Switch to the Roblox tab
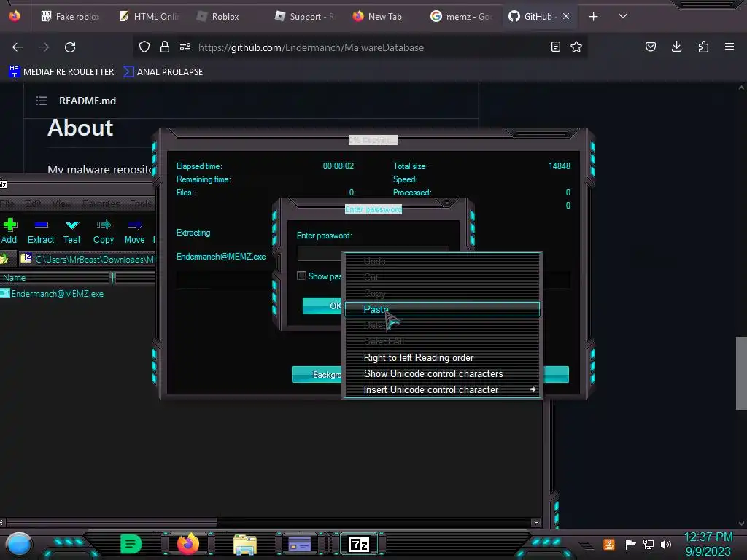 [x=228, y=17]
